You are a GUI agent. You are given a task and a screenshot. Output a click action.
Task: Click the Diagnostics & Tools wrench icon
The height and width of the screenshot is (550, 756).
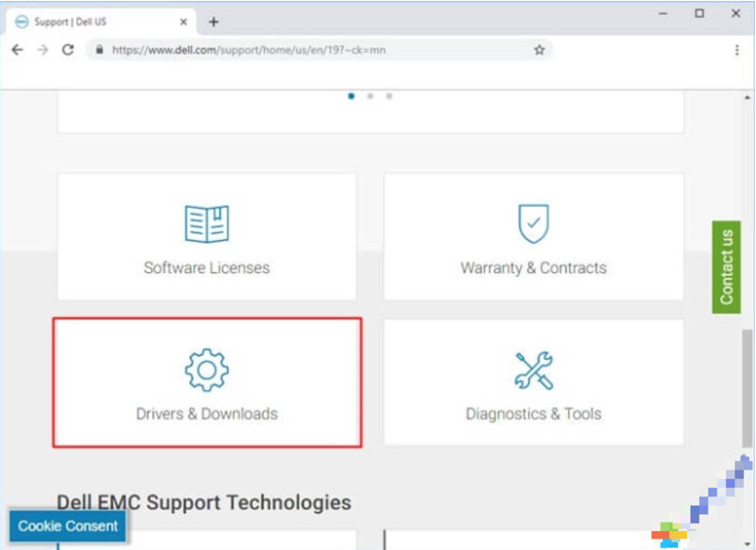point(534,370)
